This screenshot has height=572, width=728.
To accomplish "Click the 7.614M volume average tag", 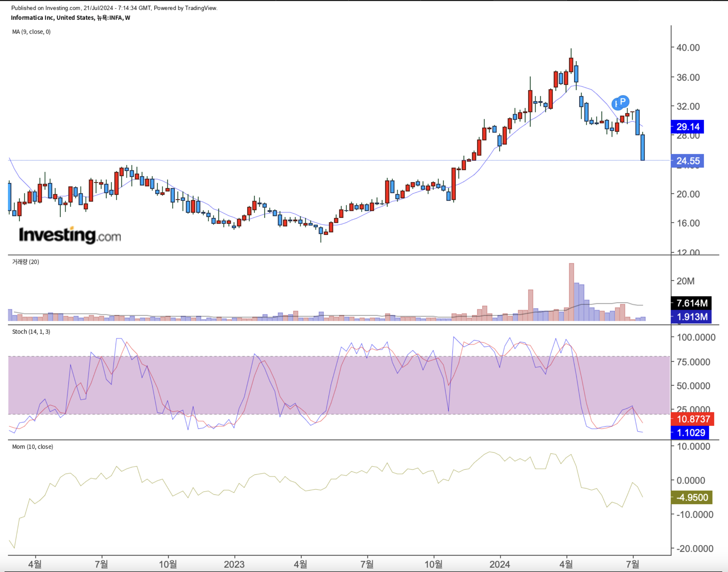I will 692,303.
